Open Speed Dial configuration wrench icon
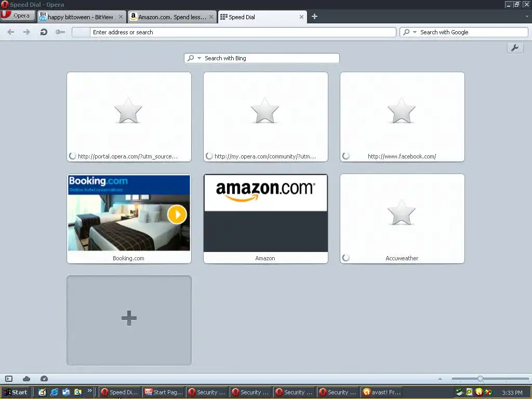Image resolution: width=532 pixels, height=399 pixels. coord(515,48)
